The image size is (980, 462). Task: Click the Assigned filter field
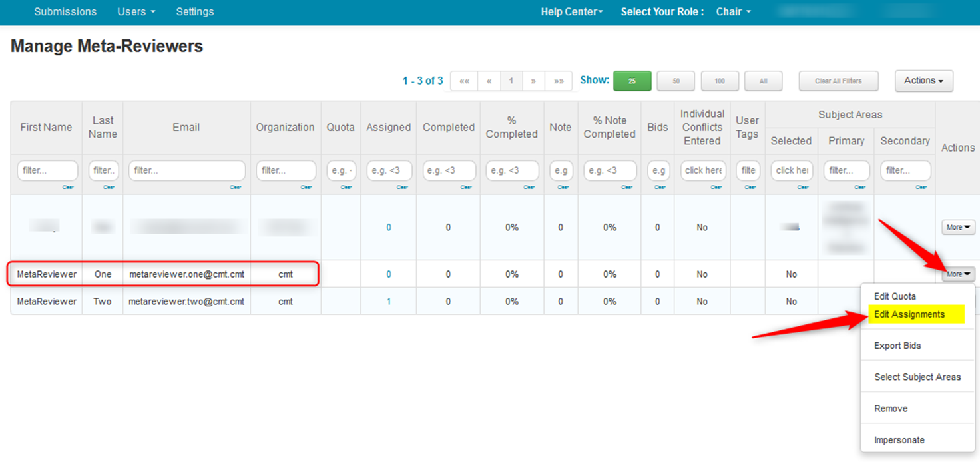389,170
